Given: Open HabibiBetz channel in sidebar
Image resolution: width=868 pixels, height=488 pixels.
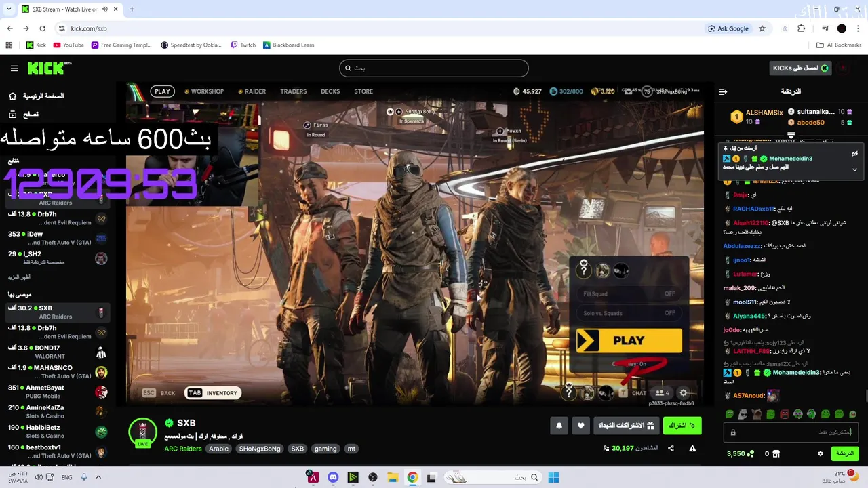Looking at the screenshot, I should [x=57, y=432].
